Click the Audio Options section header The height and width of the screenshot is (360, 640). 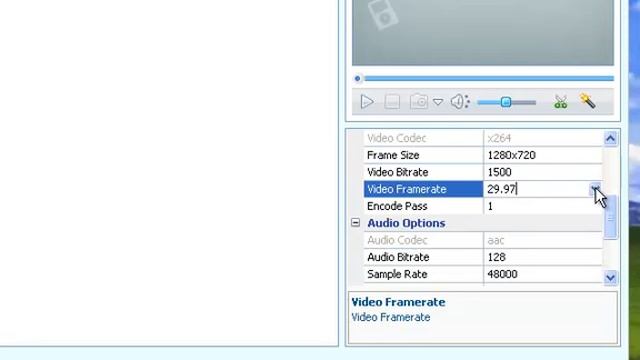click(406, 223)
